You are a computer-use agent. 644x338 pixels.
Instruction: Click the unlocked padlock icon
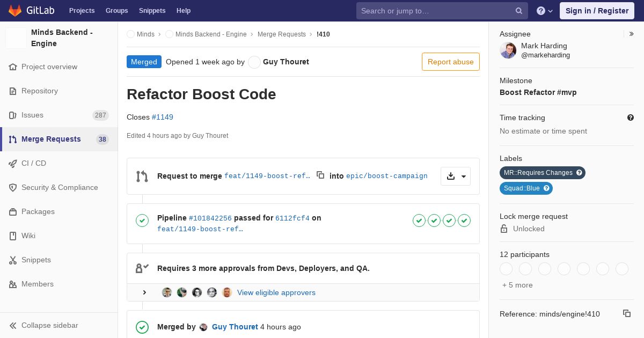pyautogui.click(x=504, y=229)
